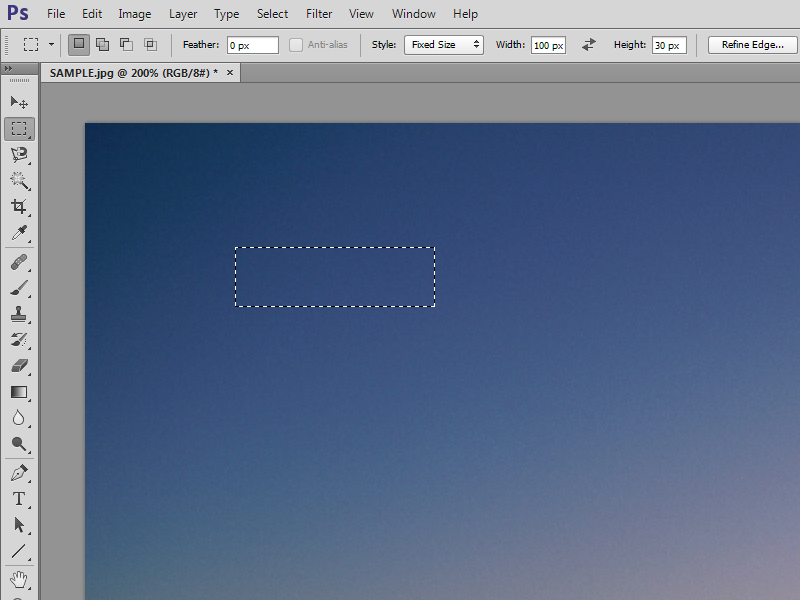
Task: Open the Style Fixed Size dropdown
Action: (x=444, y=45)
